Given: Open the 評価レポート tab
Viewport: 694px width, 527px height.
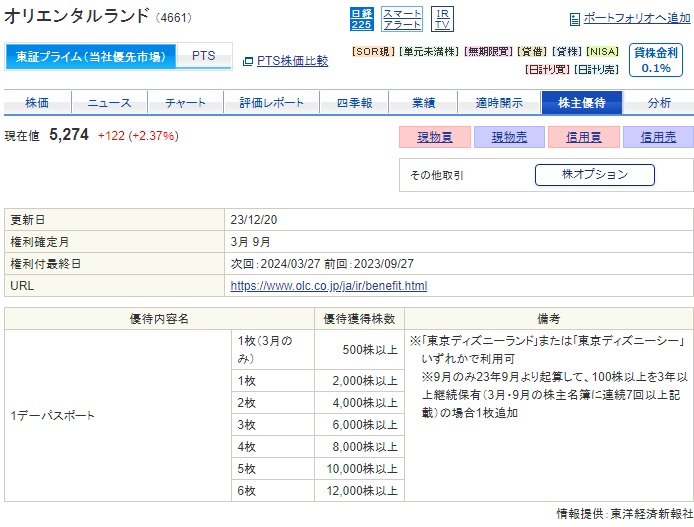Looking at the screenshot, I should tap(271, 103).
